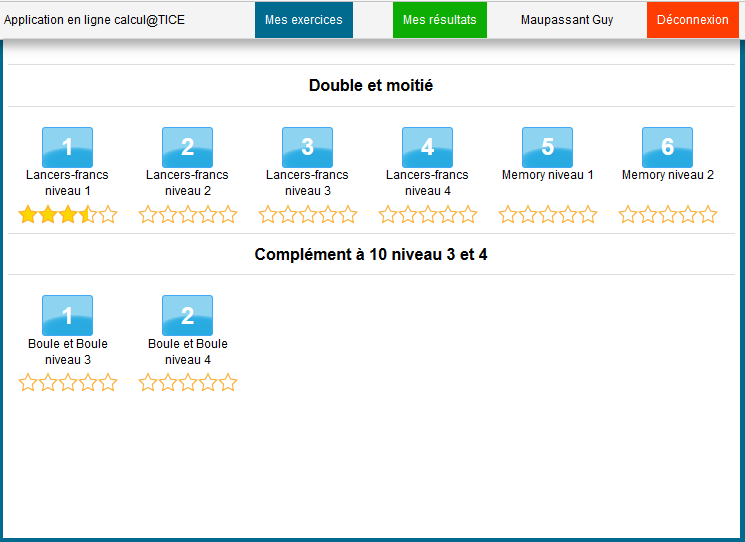Screen dimensions: 745x542
Task: Open exercise 5 Memory niveau 1 icon
Action: coord(547,147)
